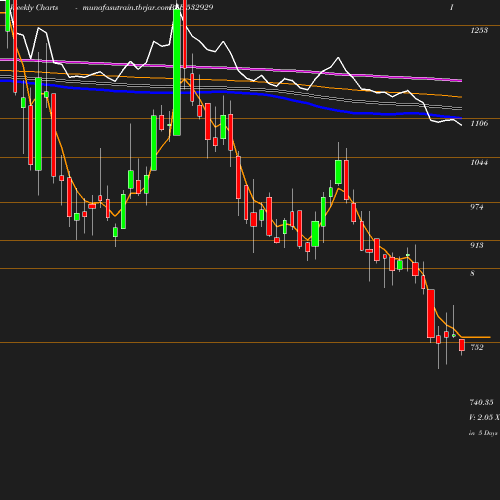Click the 1253 price level label
This screenshot has height=500, width=500.
click(x=479, y=30)
